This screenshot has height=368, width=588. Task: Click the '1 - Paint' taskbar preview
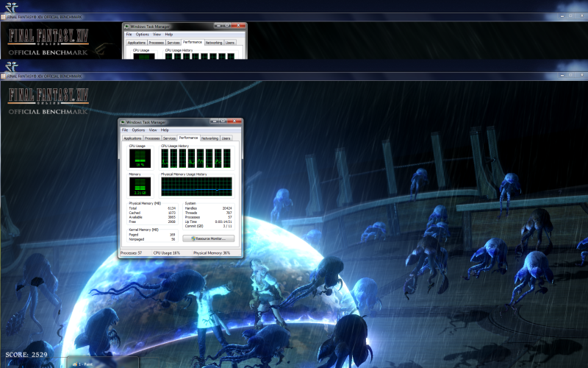click(102, 364)
